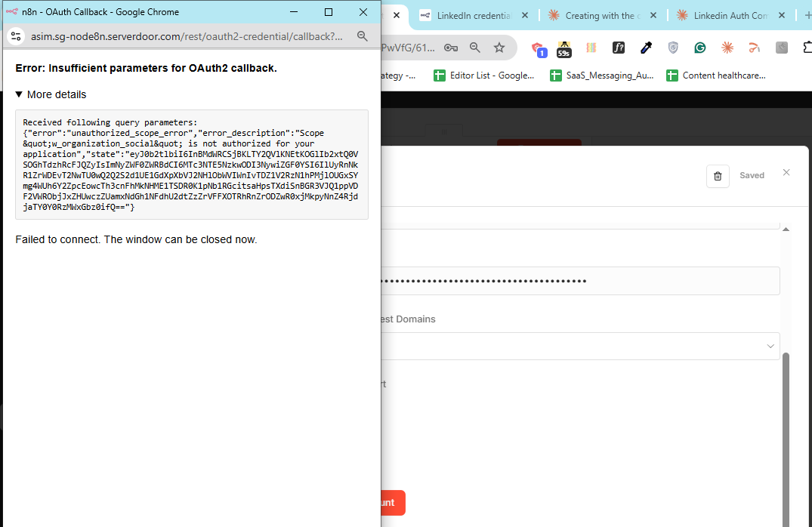Image resolution: width=812 pixels, height=527 pixels.
Task: Close the Linkedin Auth Con tab
Action: click(x=782, y=16)
